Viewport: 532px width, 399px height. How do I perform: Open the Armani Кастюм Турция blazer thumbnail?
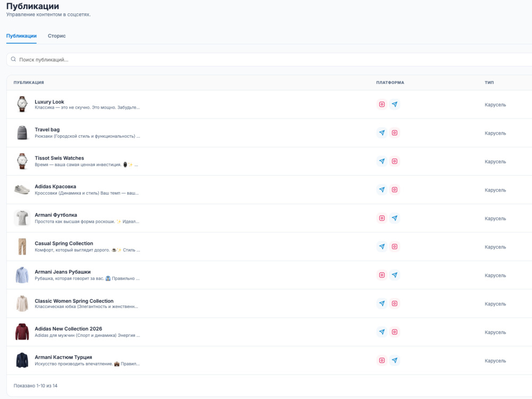22,360
